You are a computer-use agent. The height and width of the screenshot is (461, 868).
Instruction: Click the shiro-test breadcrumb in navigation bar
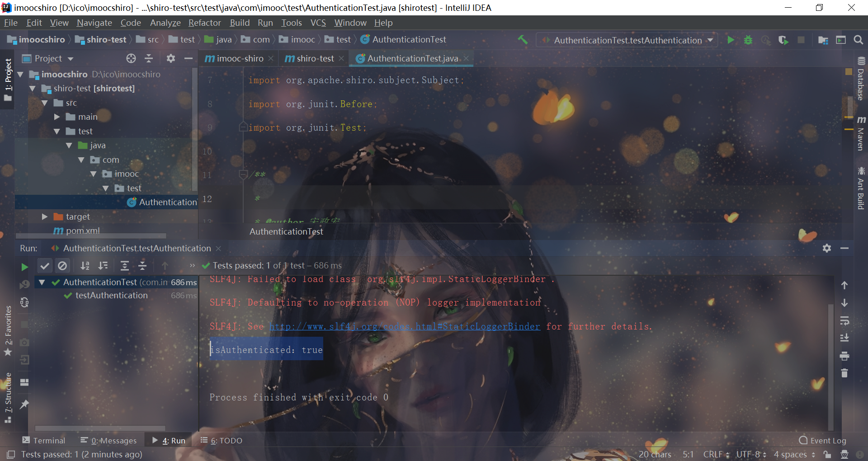101,40
